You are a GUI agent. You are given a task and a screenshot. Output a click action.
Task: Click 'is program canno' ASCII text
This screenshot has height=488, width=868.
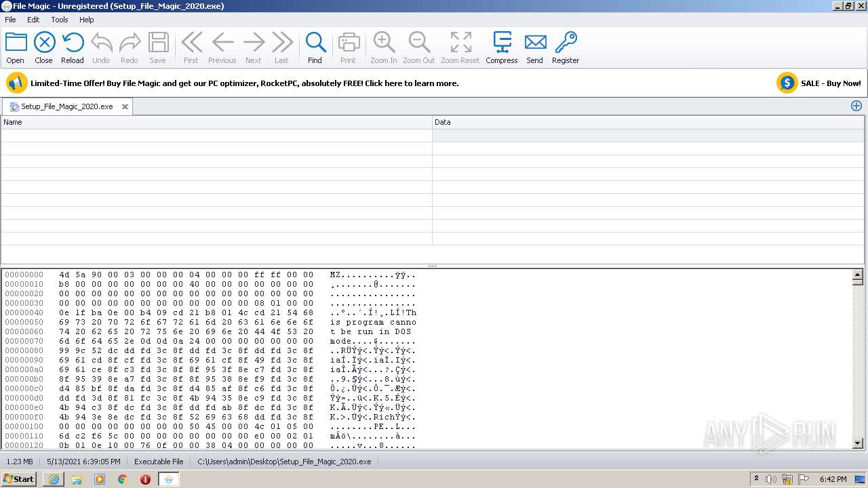point(373,322)
